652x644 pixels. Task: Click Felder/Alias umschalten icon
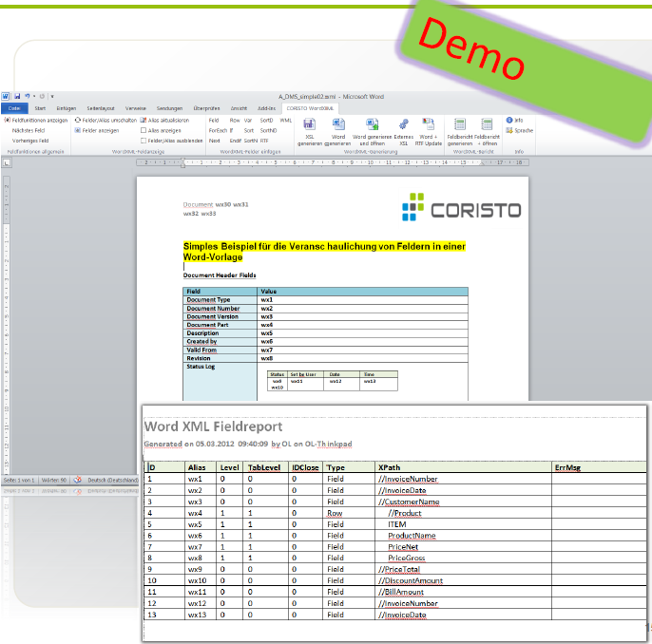(78, 120)
